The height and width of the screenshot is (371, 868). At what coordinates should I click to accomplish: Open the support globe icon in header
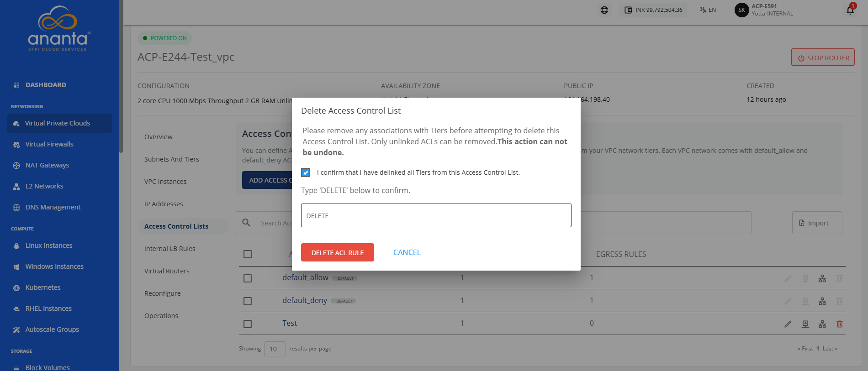(x=604, y=10)
